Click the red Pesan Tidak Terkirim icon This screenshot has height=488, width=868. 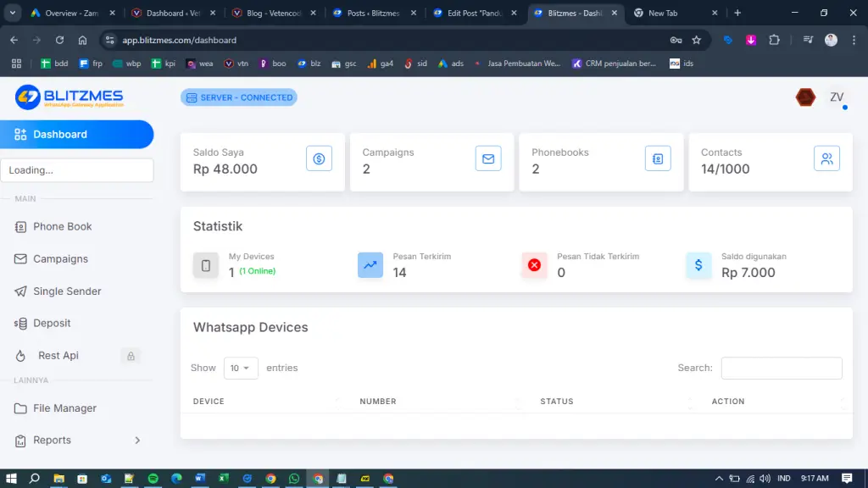pyautogui.click(x=534, y=265)
